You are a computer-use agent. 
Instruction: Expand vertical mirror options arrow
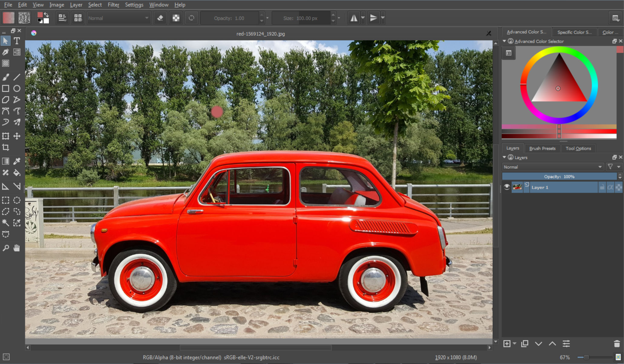383,18
